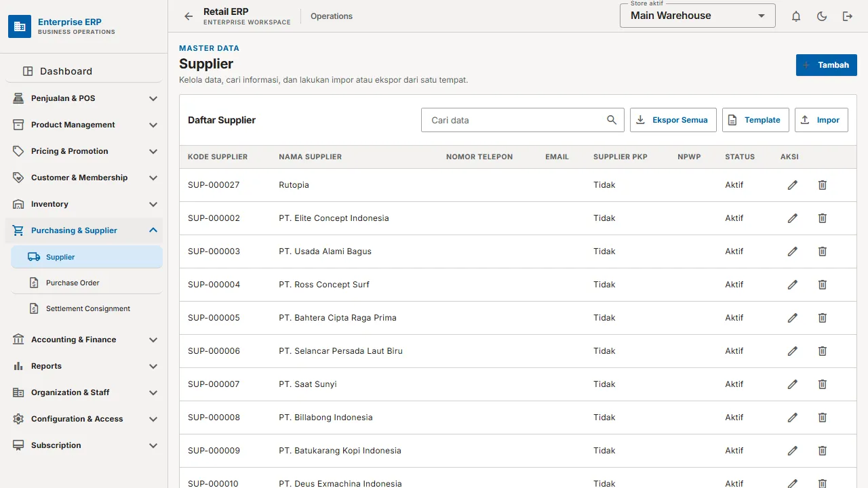Expand Organization & Staff section
Image resolution: width=868 pixels, height=488 pixels.
(85, 392)
